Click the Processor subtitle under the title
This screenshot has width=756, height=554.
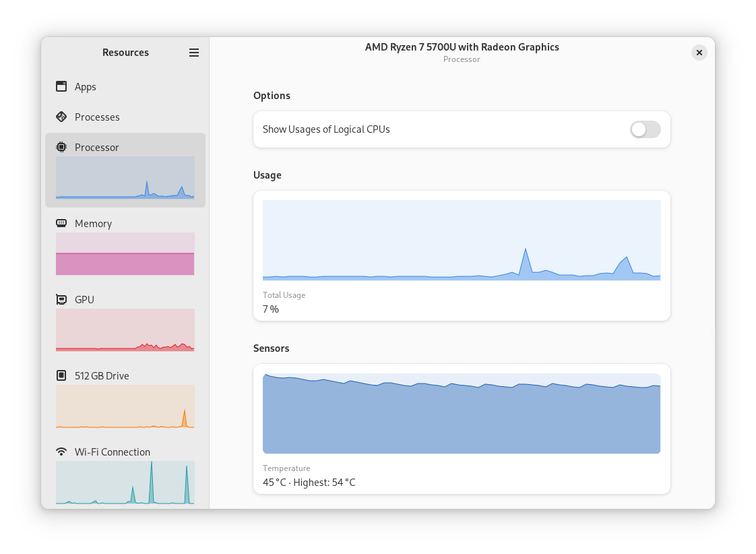(462, 59)
